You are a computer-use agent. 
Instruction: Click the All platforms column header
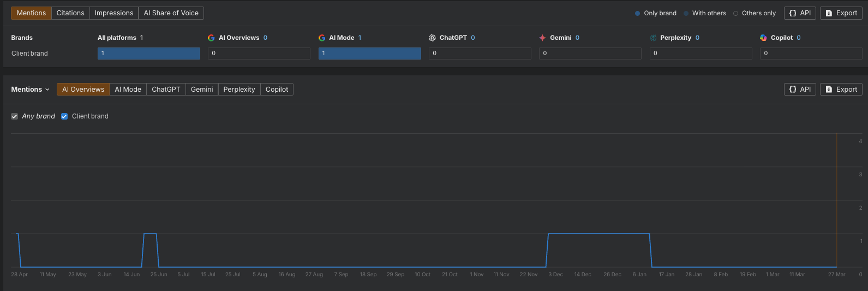tap(117, 38)
